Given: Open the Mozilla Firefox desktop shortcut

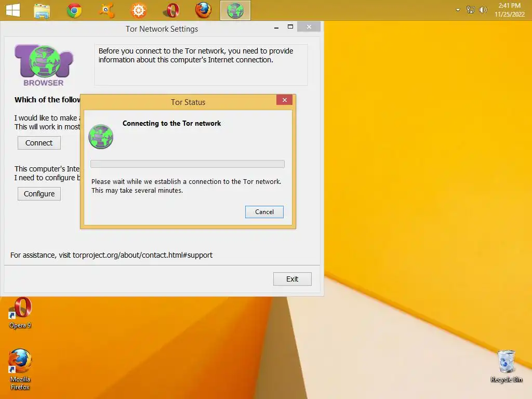Looking at the screenshot, I should 20,369.
